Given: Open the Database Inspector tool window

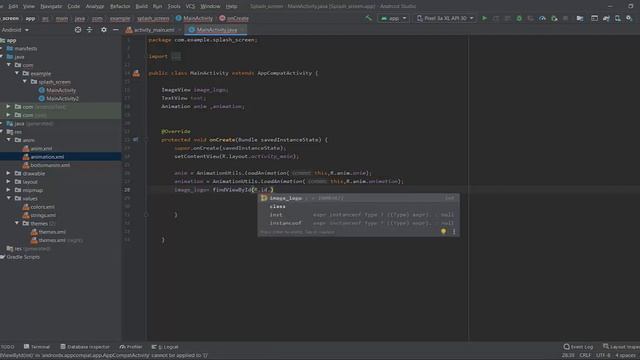Looking at the screenshot, I should tap(85, 347).
